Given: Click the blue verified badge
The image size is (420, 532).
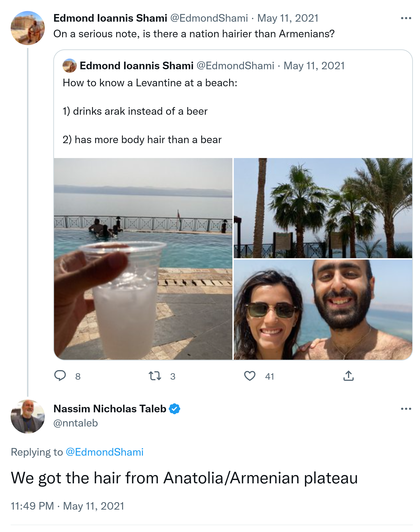Looking at the screenshot, I should [175, 409].
